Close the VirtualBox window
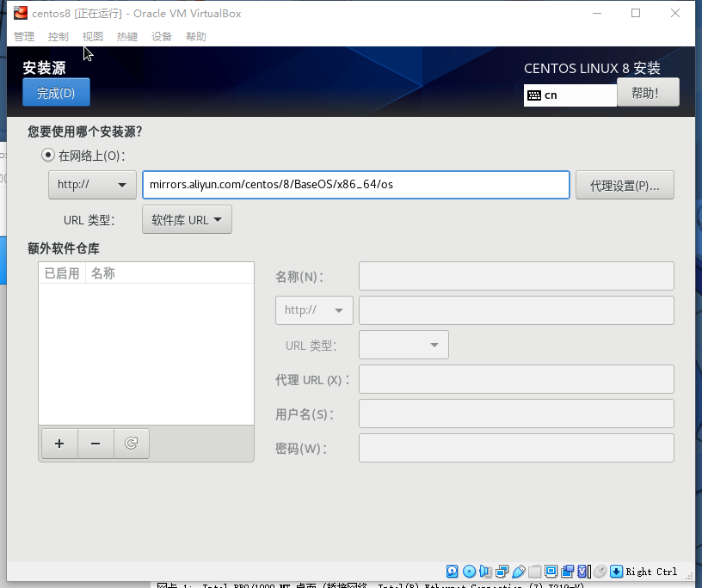Image resolution: width=702 pixels, height=588 pixels. coord(675,13)
